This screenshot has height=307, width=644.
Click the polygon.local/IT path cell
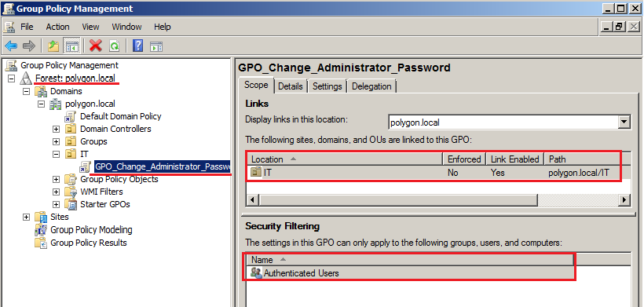(579, 173)
